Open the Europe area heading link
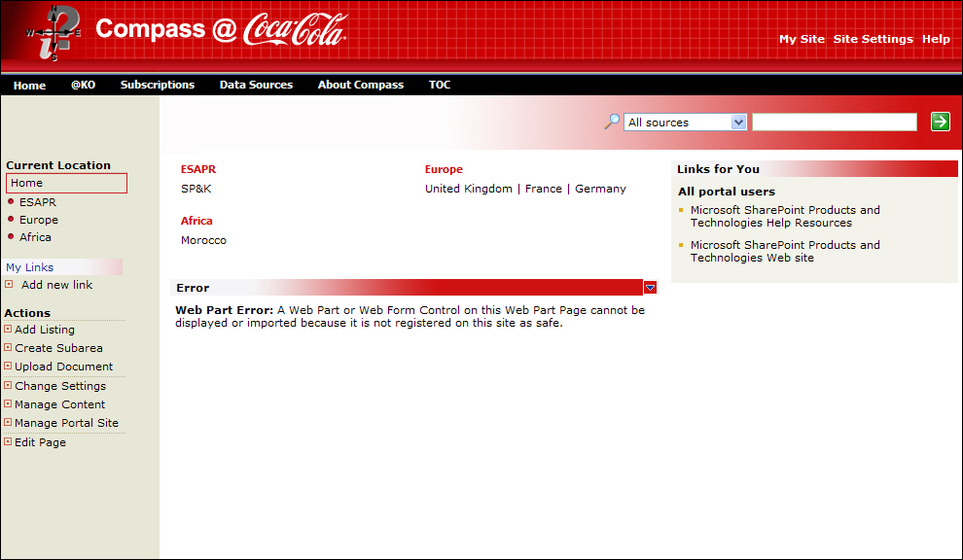Image resolution: width=963 pixels, height=560 pixels. coord(444,169)
